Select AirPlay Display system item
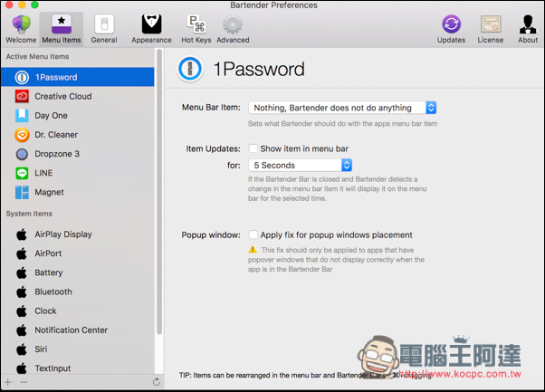The image size is (545, 392). [63, 234]
